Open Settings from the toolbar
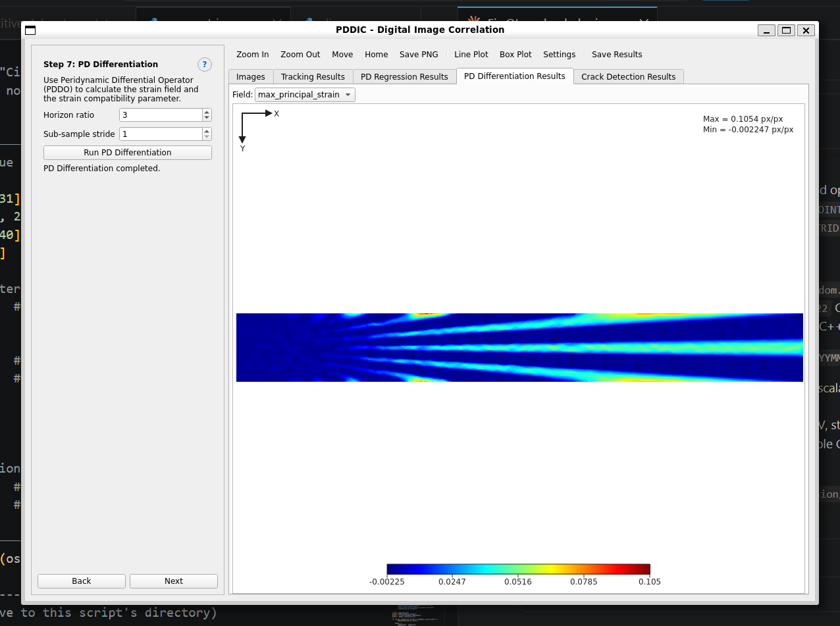 point(560,55)
